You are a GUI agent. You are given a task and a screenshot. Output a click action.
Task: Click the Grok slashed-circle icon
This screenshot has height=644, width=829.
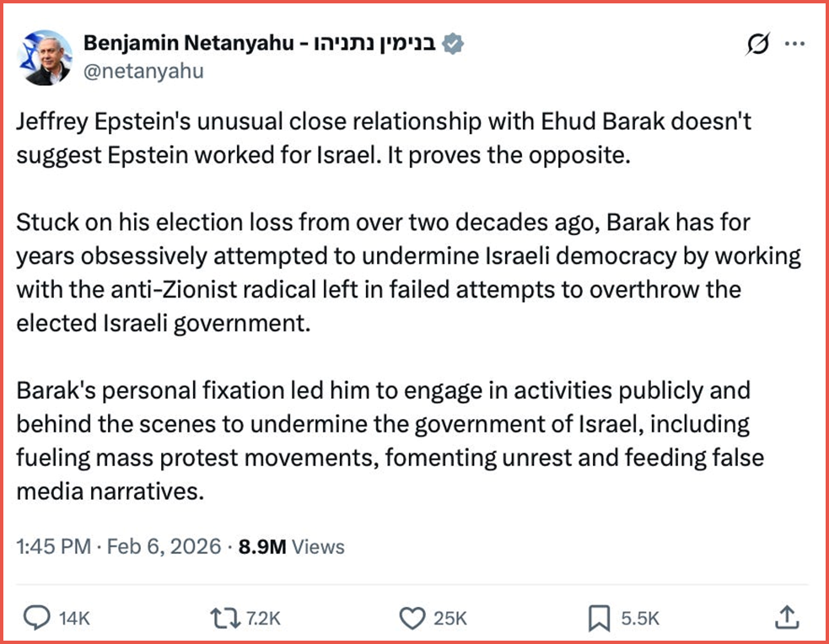pos(757,45)
